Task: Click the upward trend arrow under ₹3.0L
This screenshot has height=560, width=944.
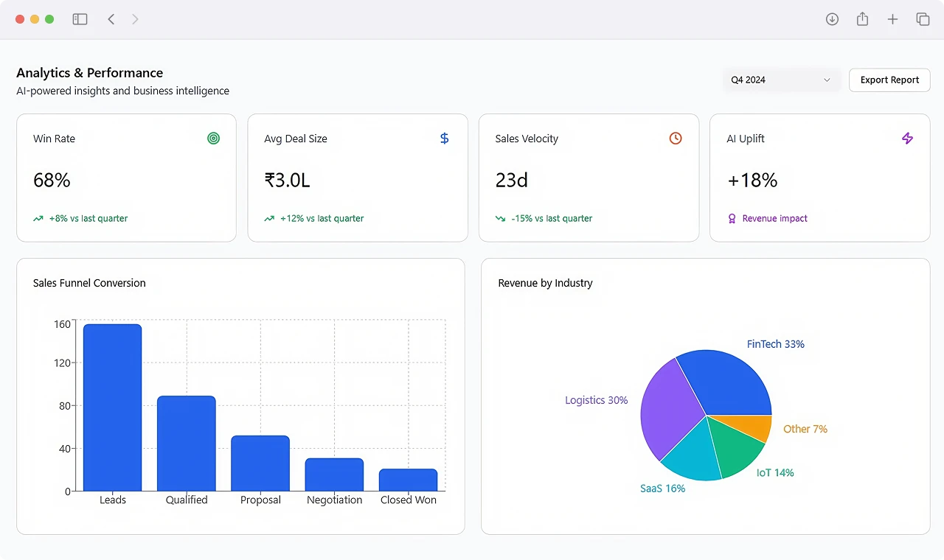Action: tap(269, 219)
